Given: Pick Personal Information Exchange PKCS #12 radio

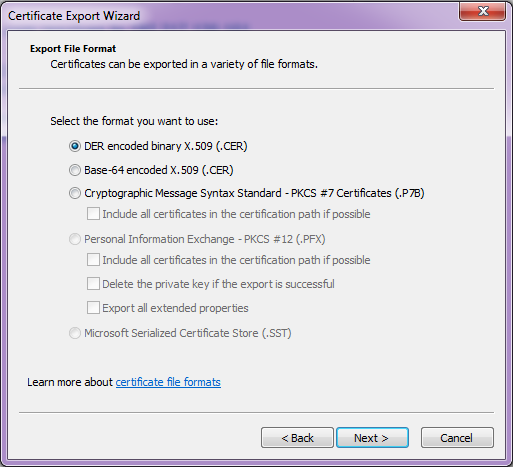Looking at the screenshot, I should (x=75, y=239).
